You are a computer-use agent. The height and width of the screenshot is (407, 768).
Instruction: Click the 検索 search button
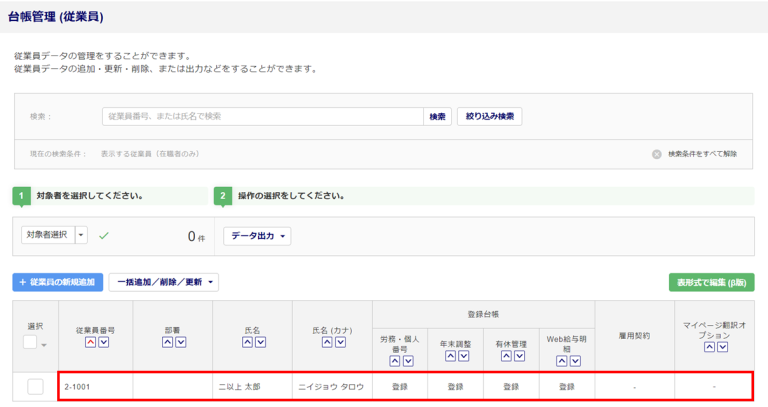click(x=437, y=116)
